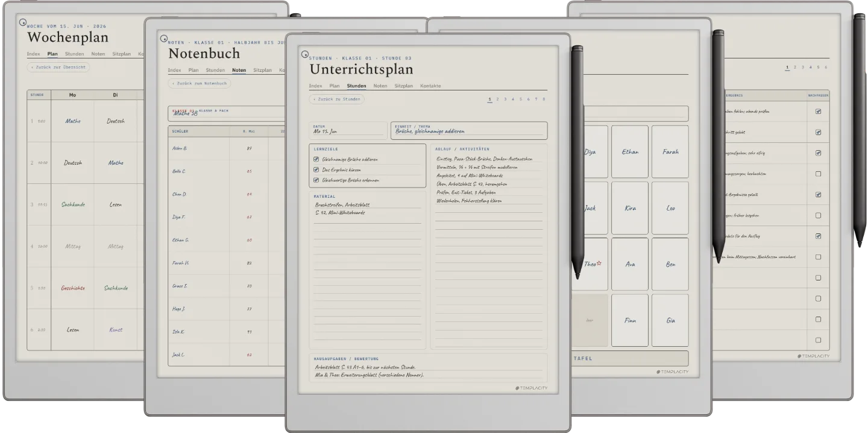Click 'Einstieg, Pizza-Stück-Brüche' activity line
The width and height of the screenshot is (868, 433).
pos(484,159)
